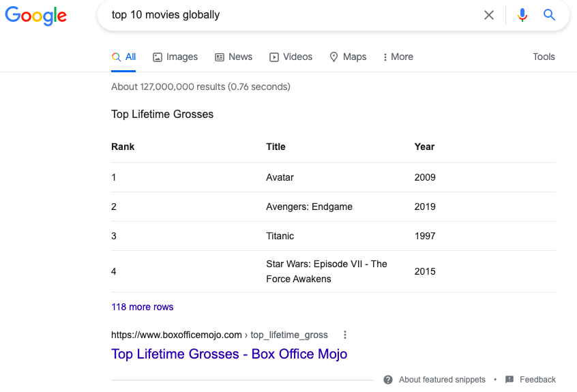The width and height of the screenshot is (577, 392).
Task: Click into the search query input field
Action: (286, 15)
